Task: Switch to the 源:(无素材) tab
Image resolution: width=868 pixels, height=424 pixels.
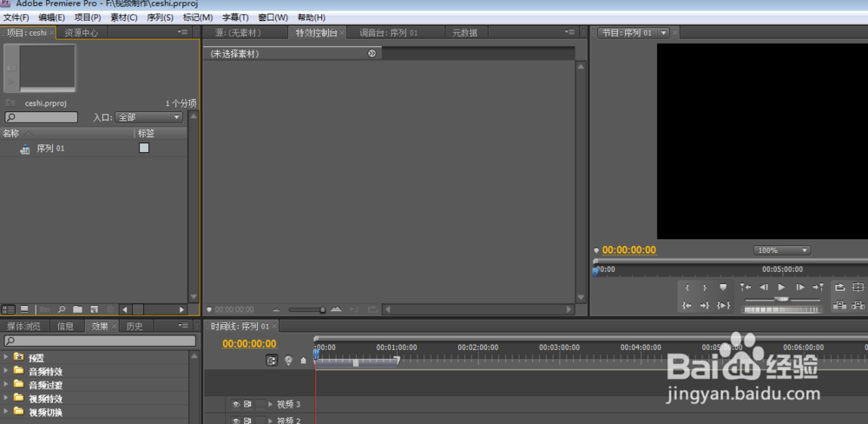Action: (238, 33)
